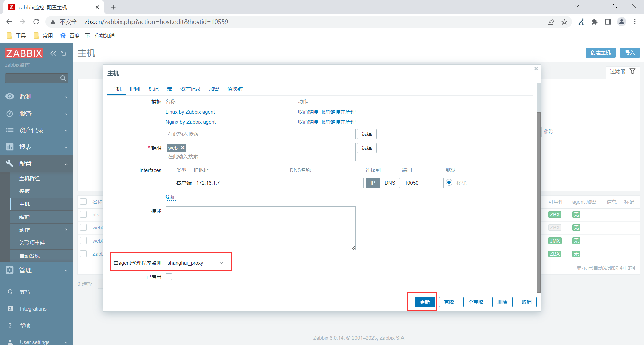Click the IP address field 172.16.1.7
Viewport: 644px width, 345px height.
click(241, 183)
